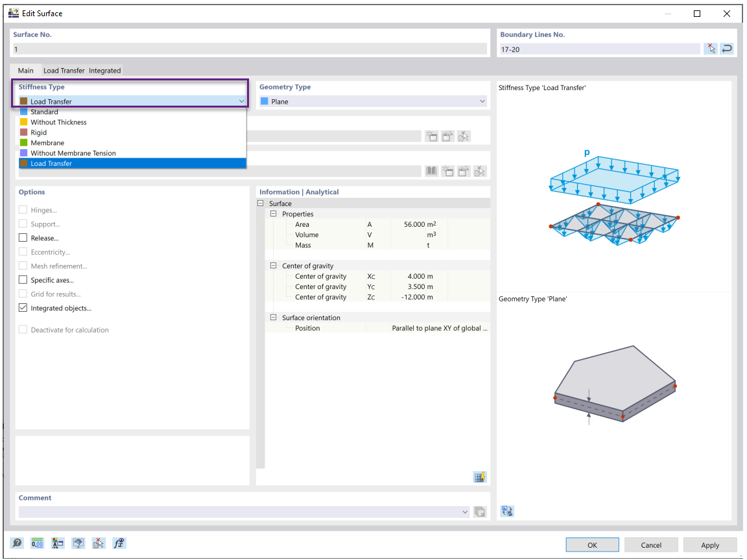This screenshot has height=560, width=747.
Task: Tick the Release checkbox
Action: (23, 238)
